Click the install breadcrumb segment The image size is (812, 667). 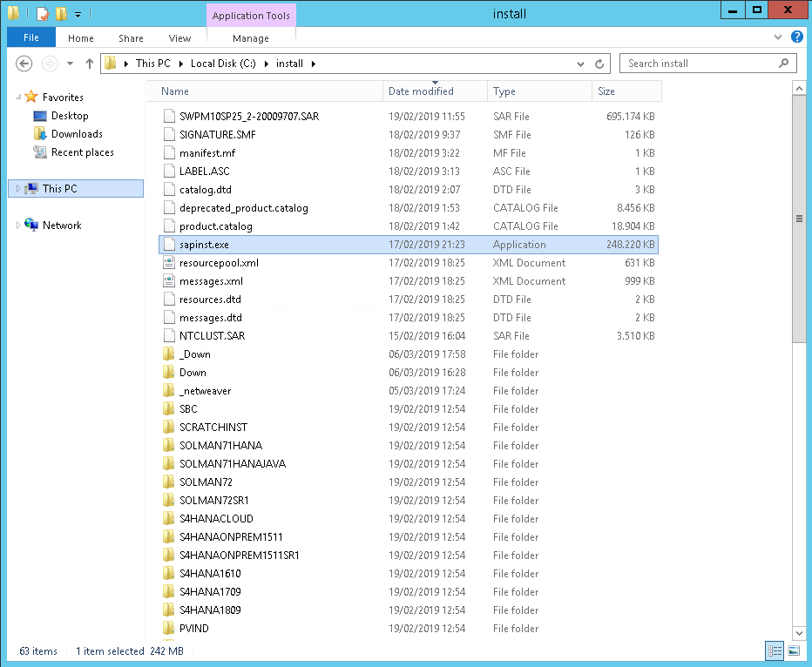289,63
